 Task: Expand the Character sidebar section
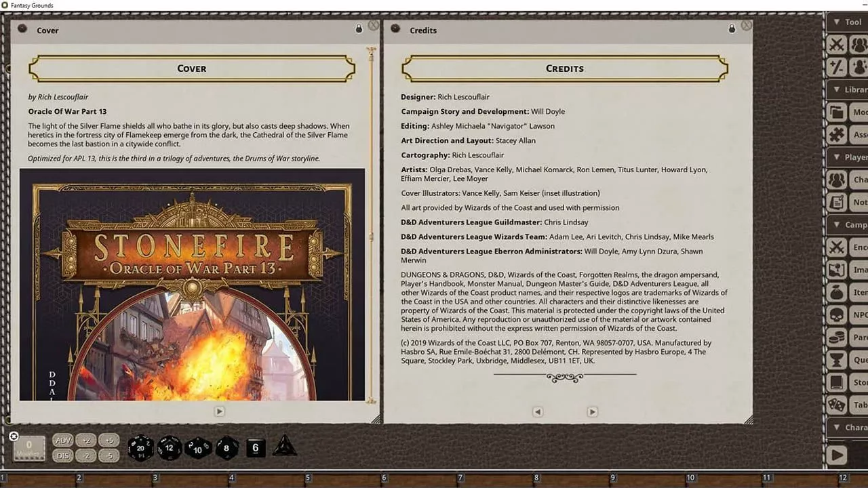847,428
